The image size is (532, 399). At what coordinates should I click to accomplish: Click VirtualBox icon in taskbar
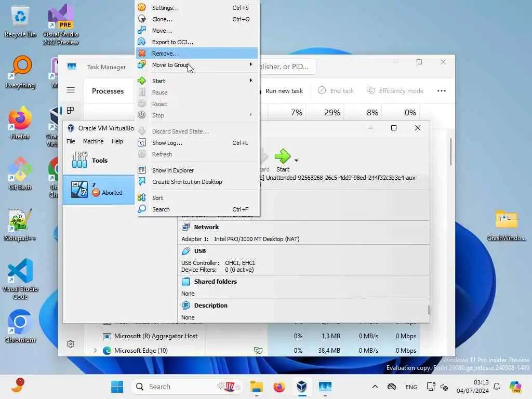pyautogui.click(x=302, y=387)
